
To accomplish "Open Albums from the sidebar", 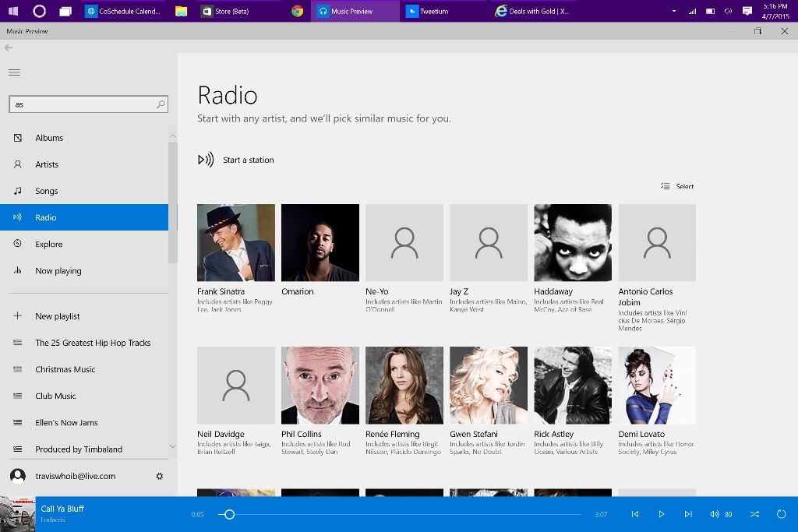I will point(84,138).
